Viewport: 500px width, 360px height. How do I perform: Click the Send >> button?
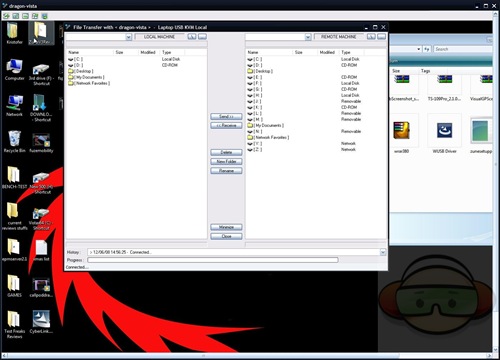(226, 116)
